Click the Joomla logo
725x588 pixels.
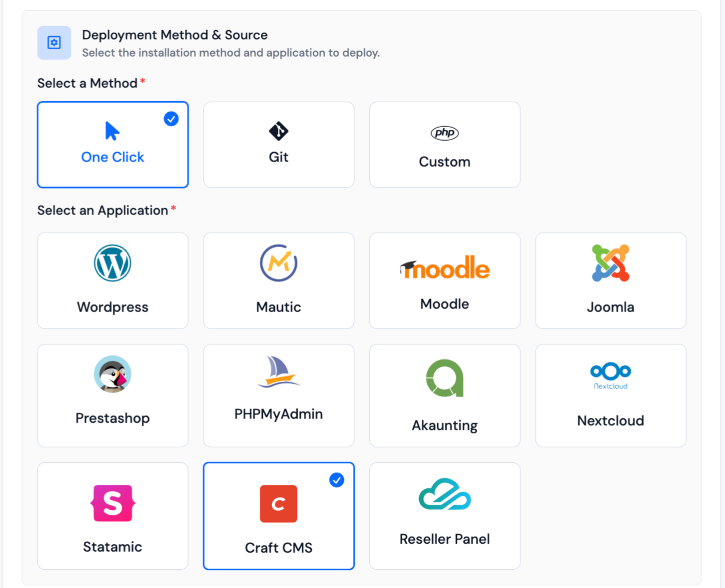[x=610, y=263]
